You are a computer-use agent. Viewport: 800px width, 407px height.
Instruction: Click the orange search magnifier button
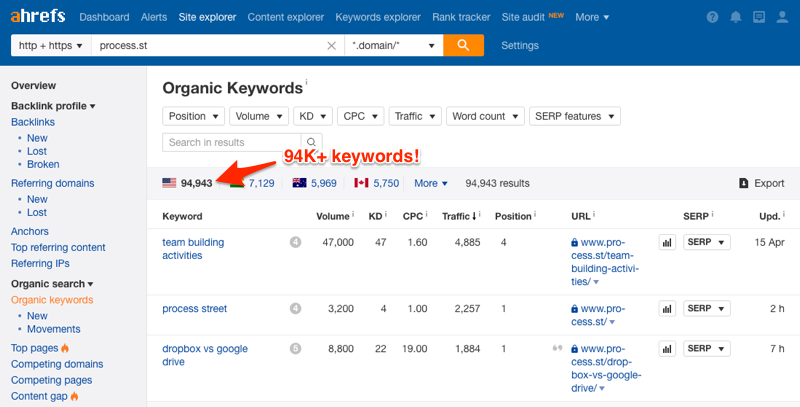click(463, 45)
